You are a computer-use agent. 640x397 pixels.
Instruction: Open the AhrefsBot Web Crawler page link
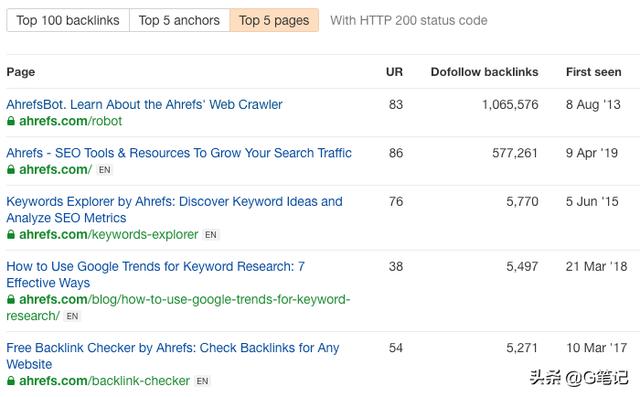click(144, 104)
